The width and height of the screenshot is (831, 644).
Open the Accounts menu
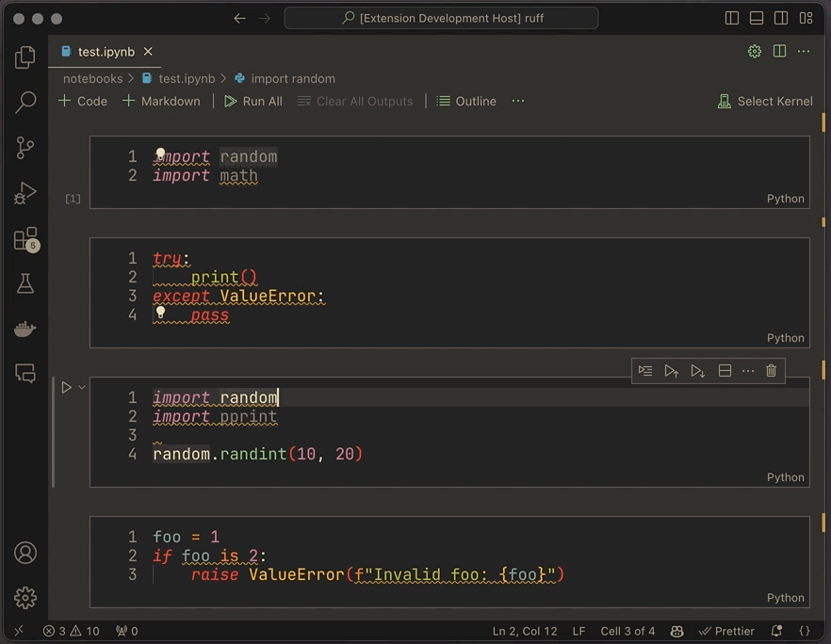[24, 553]
